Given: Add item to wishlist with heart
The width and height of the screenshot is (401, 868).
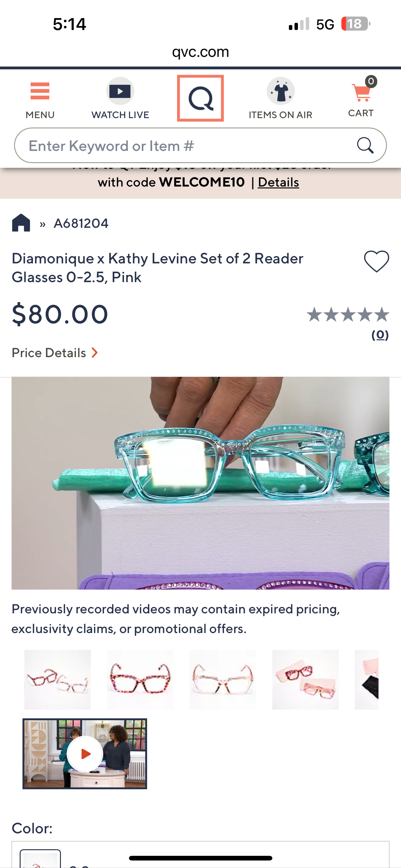Looking at the screenshot, I should coord(376,261).
